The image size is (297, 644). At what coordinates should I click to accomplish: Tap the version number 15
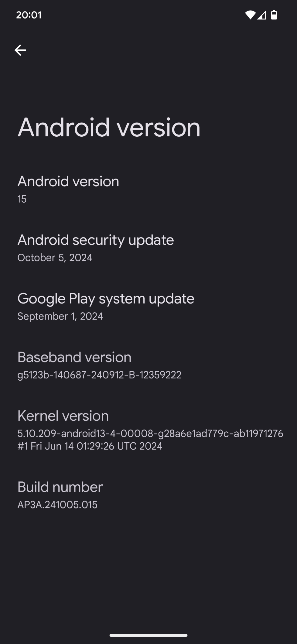coord(22,199)
